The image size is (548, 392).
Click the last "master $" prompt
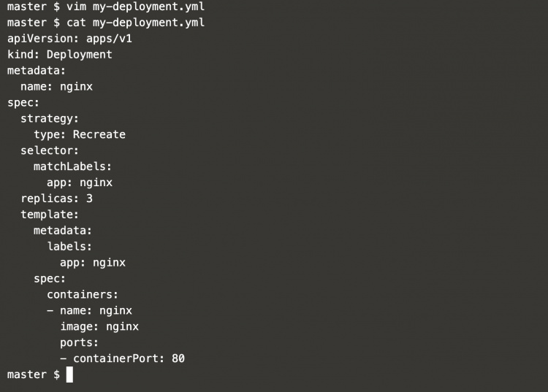pyautogui.click(x=34, y=374)
